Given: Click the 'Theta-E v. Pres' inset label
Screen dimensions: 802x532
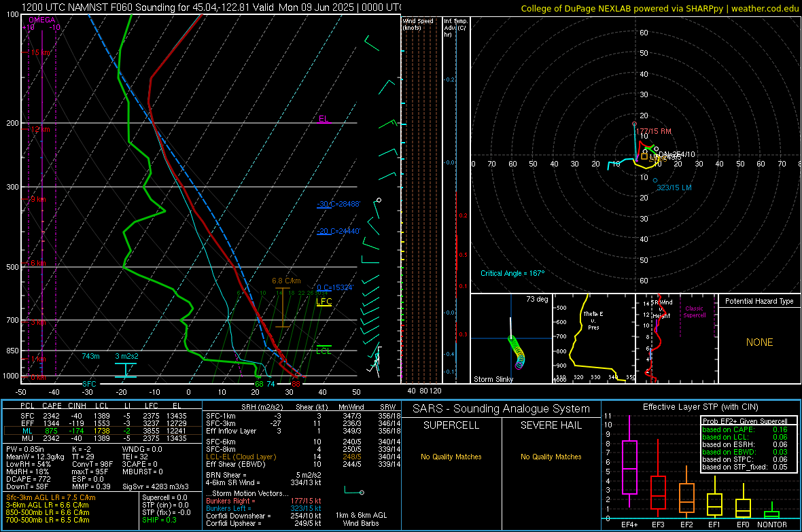Looking at the screenshot, I should (x=593, y=321).
